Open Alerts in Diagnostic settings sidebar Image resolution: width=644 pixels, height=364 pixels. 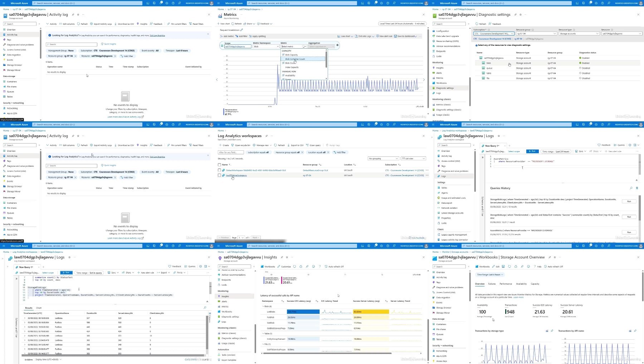tap(439, 73)
